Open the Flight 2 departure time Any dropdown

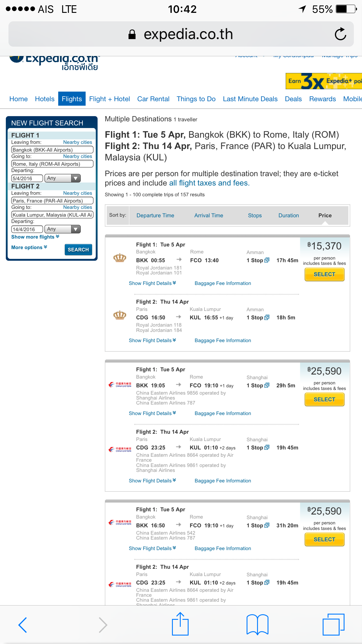[x=62, y=229]
